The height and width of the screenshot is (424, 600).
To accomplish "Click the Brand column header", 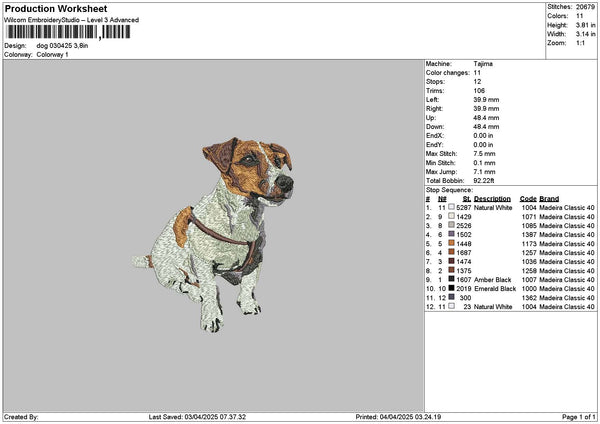I will point(549,199).
